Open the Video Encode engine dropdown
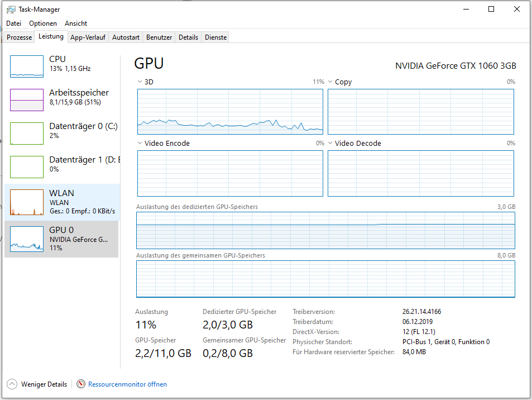Image resolution: width=532 pixels, height=400 pixels. click(140, 143)
